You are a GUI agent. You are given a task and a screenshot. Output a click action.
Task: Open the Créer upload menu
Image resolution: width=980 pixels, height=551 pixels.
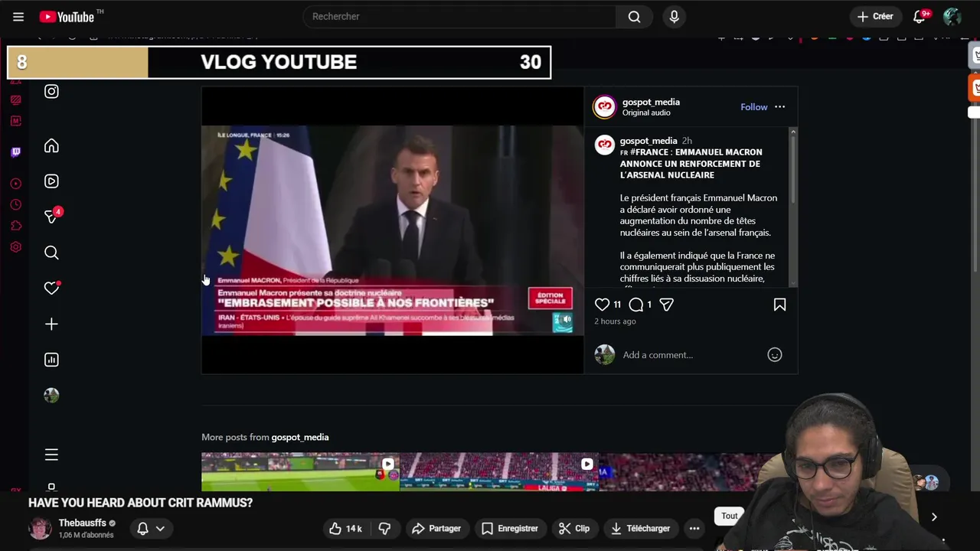click(x=875, y=16)
